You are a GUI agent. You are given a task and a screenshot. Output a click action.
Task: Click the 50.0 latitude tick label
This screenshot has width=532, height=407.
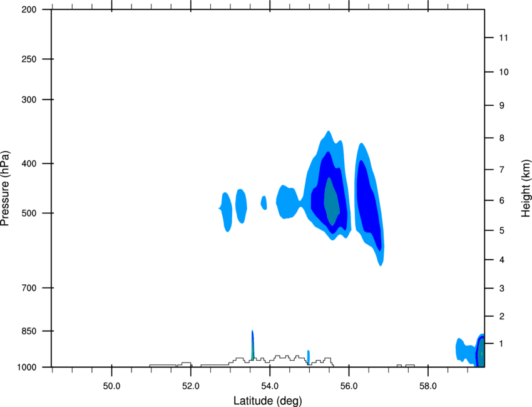point(111,386)
